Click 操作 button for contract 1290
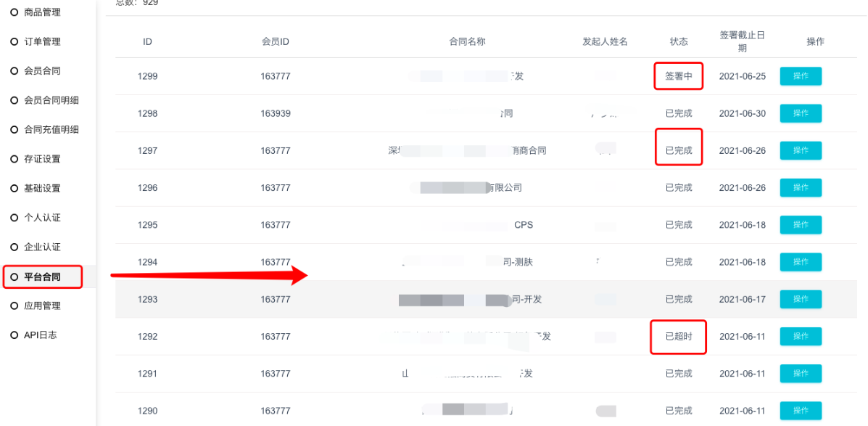This screenshot has height=426, width=868. point(801,411)
